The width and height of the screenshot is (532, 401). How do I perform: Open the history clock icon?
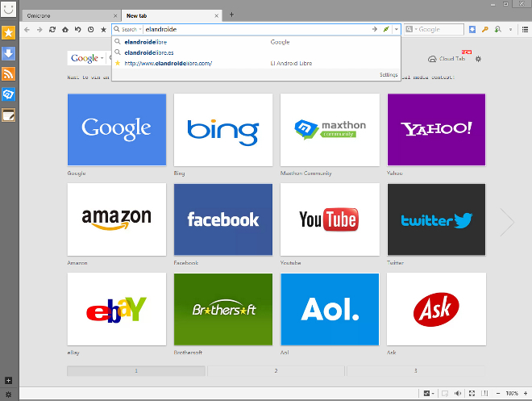click(x=90, y=30)
